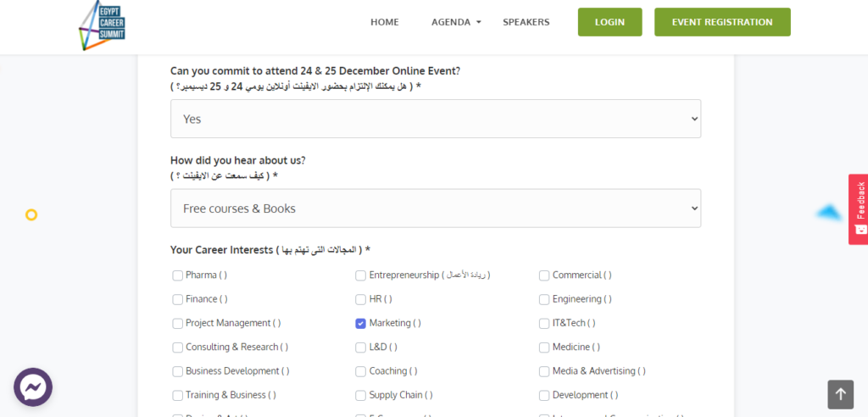Tick the Engineering checkbox
Image resolution: width=868 pixels, height=417 pixels.
(x=544, y=299)
